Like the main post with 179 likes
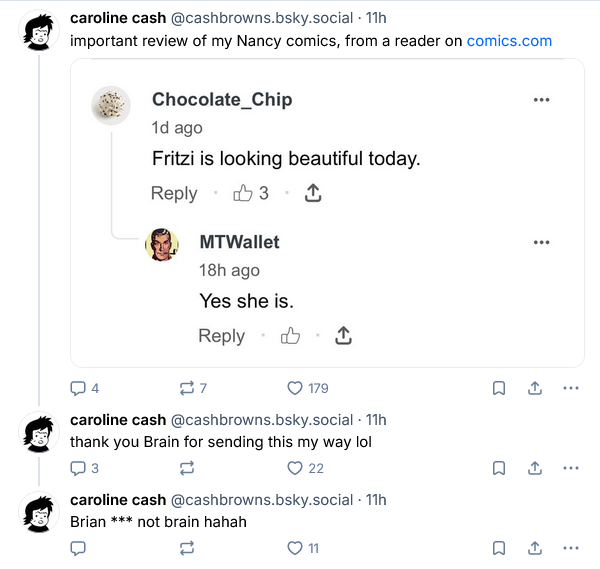600x569 pixels. [295, 388]
